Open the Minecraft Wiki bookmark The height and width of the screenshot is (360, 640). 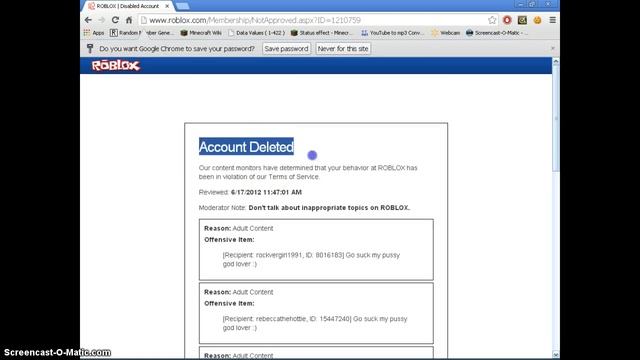201,33
